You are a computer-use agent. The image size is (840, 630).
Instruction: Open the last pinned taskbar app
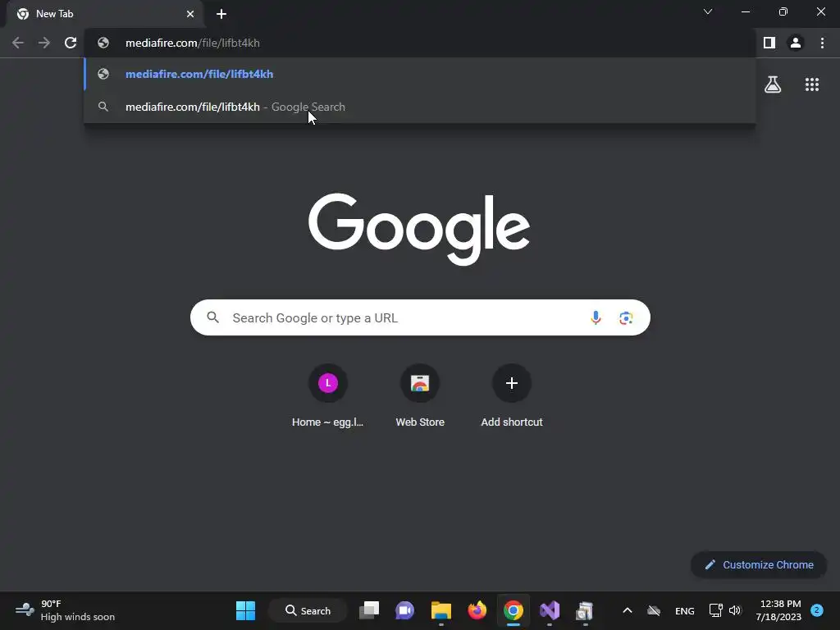pyautogui.click(x=585, y=610)
